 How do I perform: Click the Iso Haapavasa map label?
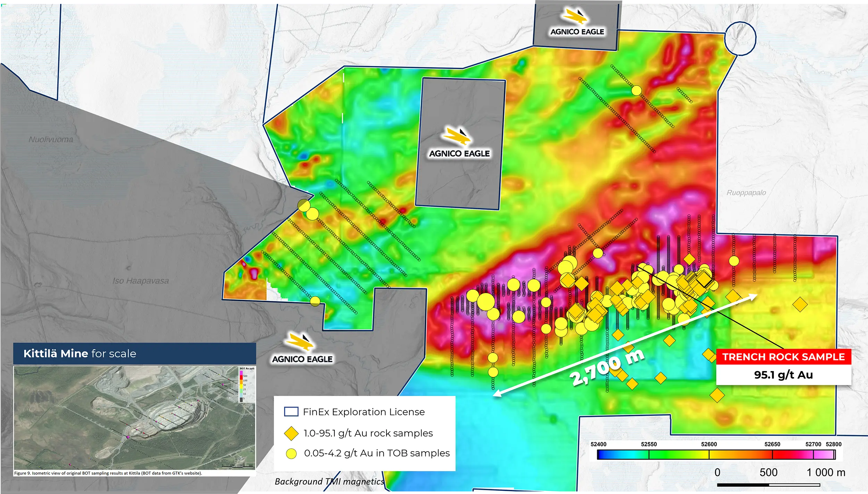click(x=141, y=281)
